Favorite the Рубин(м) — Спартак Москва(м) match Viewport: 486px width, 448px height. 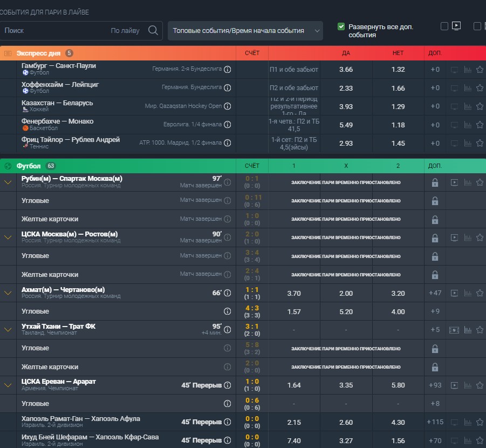480,182
